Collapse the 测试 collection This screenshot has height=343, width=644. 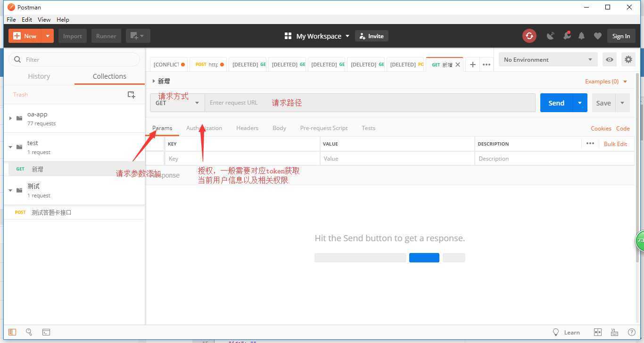point(10,190)
